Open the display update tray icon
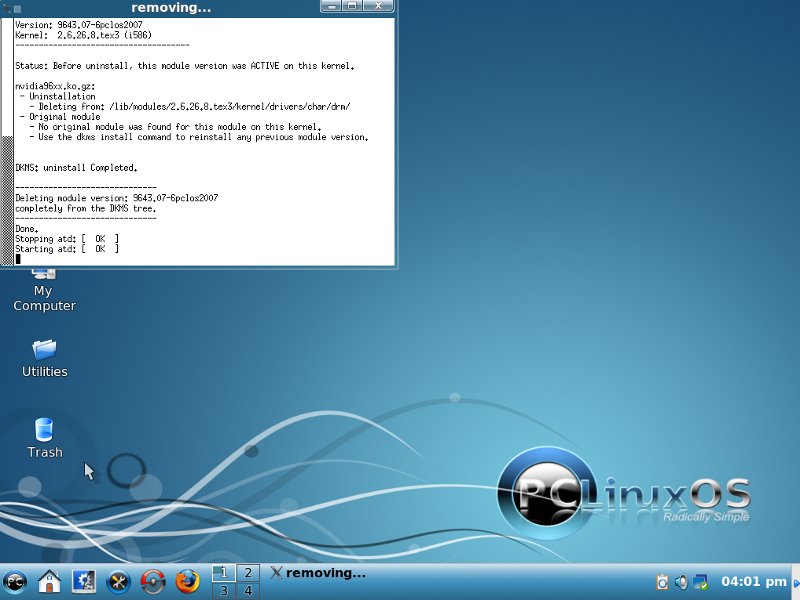 pos(701,582)
